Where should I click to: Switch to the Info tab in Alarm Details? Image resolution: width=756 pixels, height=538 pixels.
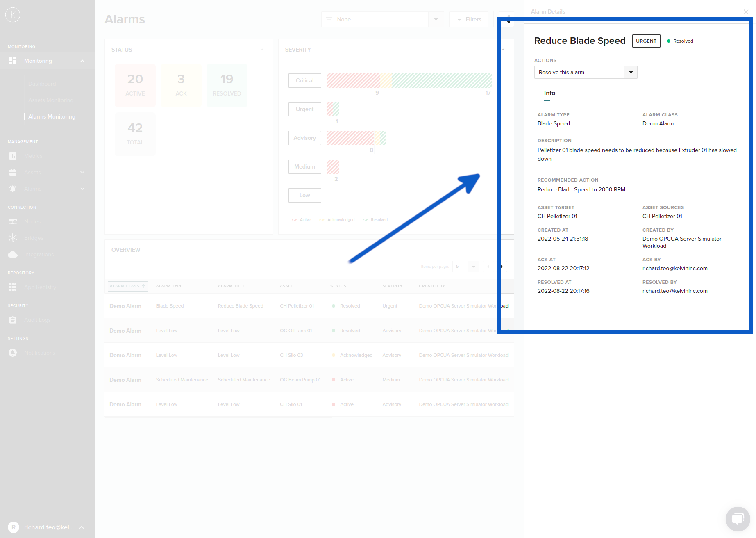(549, 93)
